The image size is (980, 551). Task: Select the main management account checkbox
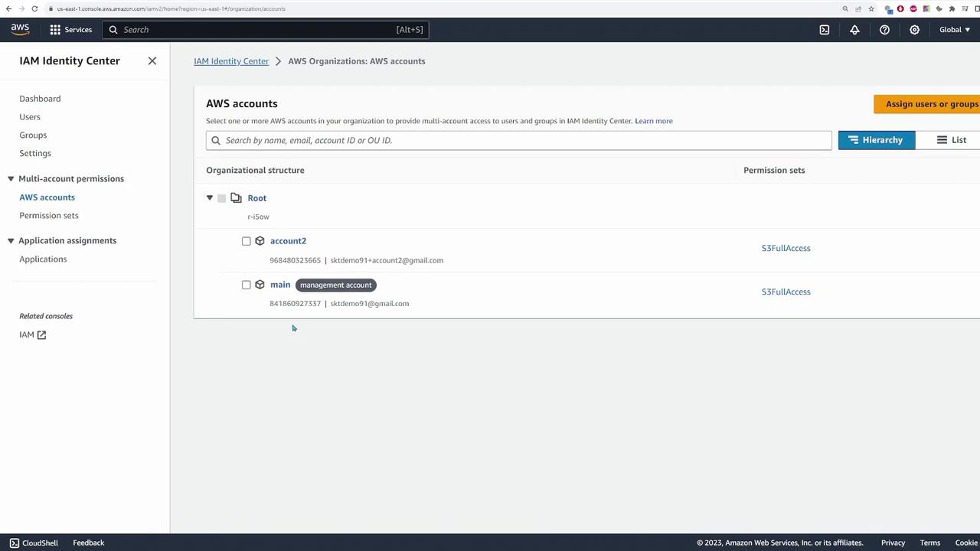pos(247,285)
